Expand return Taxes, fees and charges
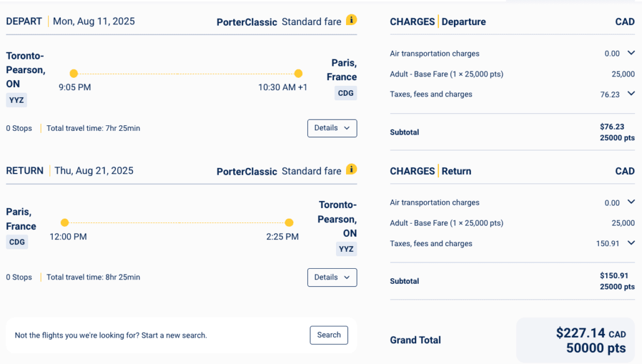642x364 pixels. 631,243
